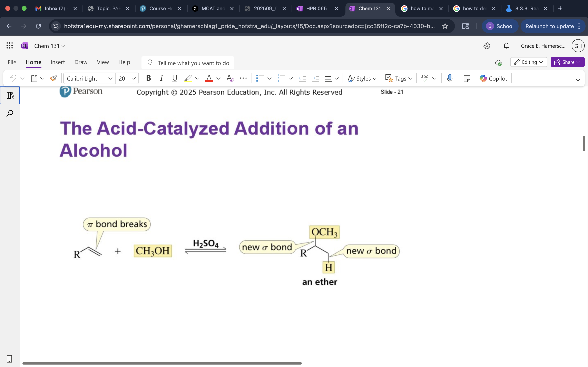This screenshot has height=367, width=588.
Task: Expand the font size dropdown
Action: (134, 78)
